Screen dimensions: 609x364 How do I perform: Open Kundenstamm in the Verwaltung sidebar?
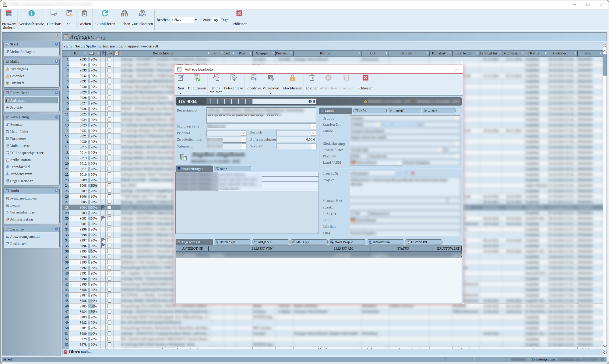coord(21,174)
